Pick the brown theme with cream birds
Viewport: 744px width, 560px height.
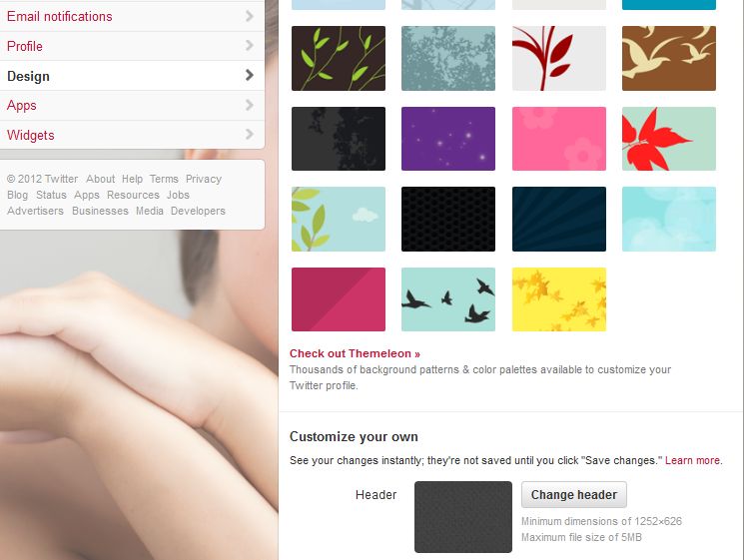tap(668, 58)
